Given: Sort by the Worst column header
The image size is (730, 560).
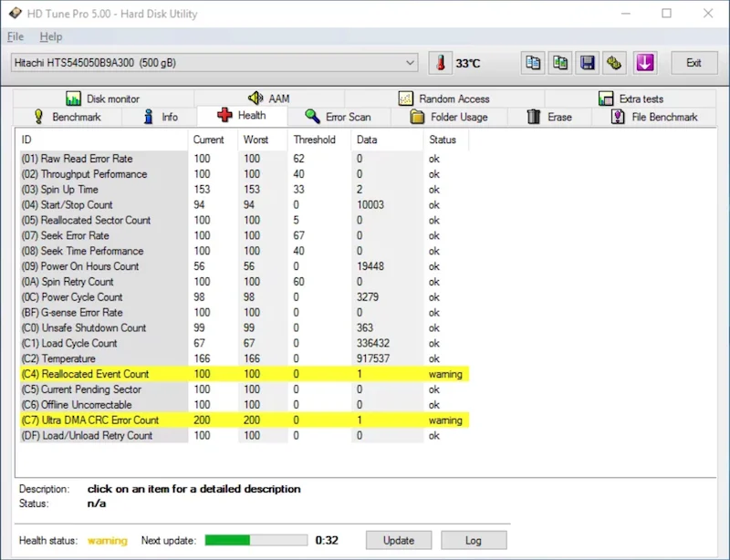Looking at the screenshot, I should tap(263, 140).
